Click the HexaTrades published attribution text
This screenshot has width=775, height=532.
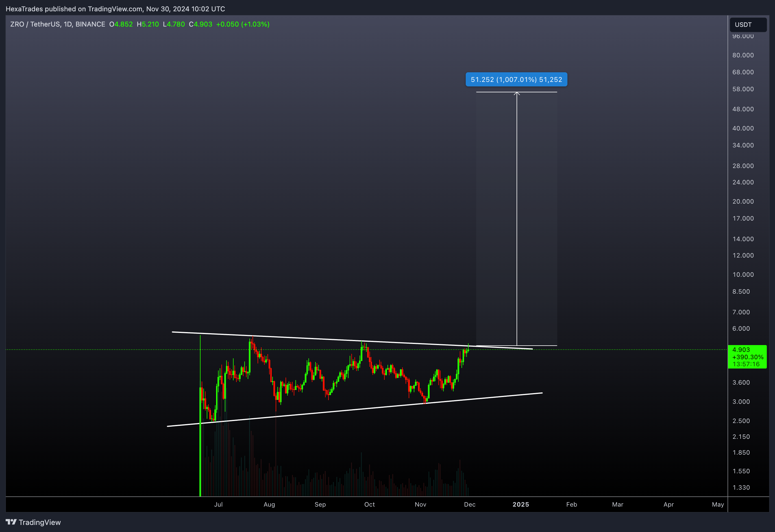116,9
